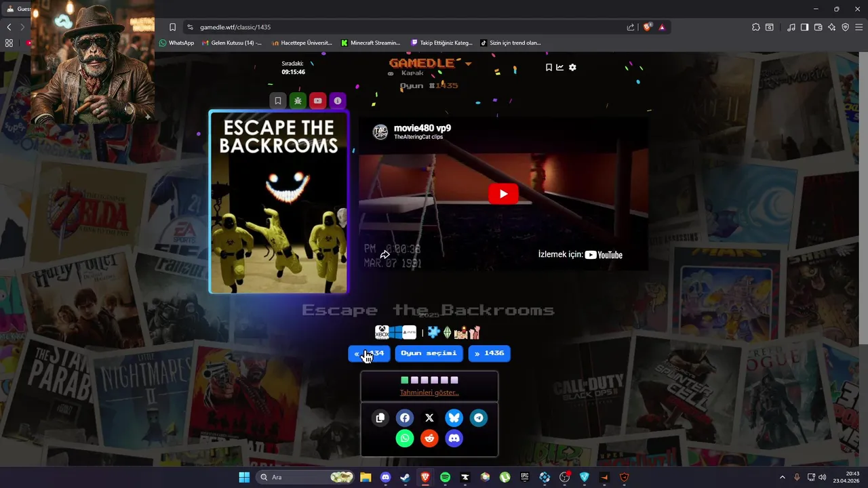Click the Oyun seçimi button
Screen dimensions: 868x488
[x=429, y=353]
